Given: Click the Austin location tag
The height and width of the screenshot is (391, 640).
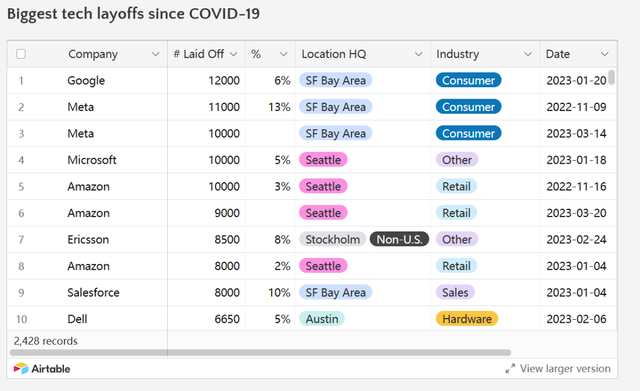Looking at the screenshot, I should coord(322,319).
